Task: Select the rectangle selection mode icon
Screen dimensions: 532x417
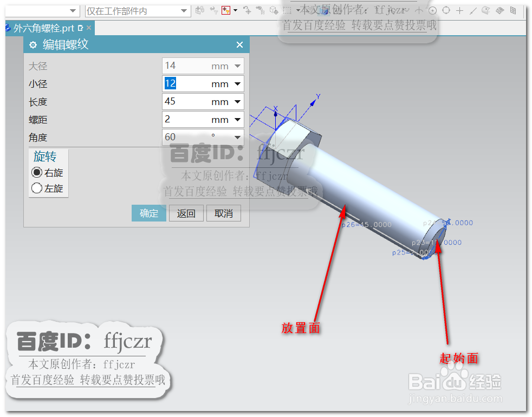Action: pyautogui.click(x=287, y=10)
